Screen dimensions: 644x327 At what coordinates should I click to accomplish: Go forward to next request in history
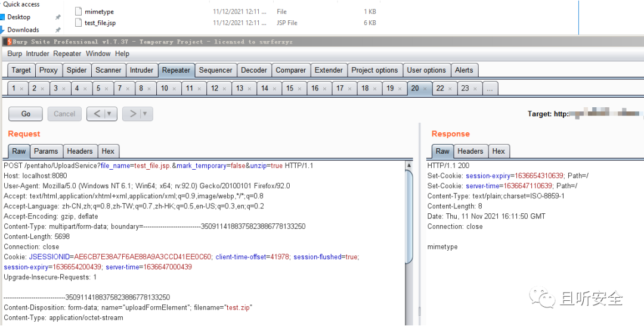tap(132, 114)
